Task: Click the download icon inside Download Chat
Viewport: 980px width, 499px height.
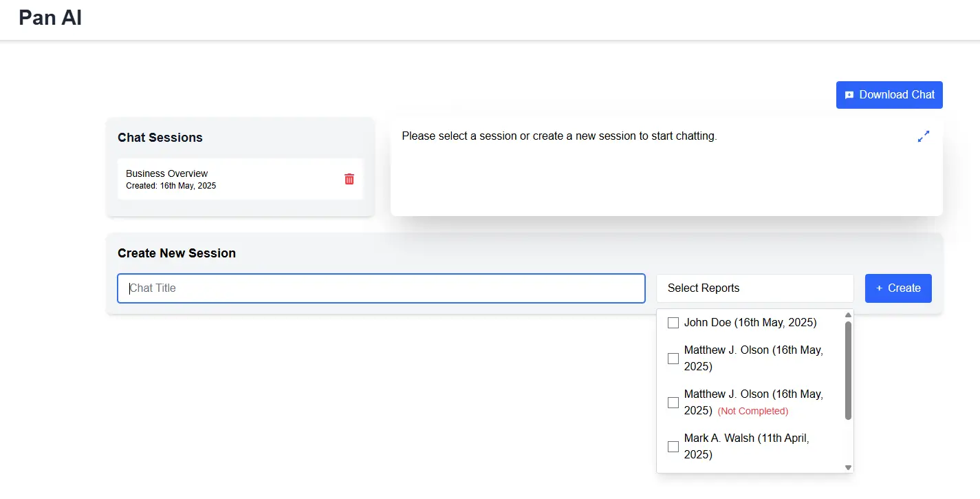Action: 849,95
